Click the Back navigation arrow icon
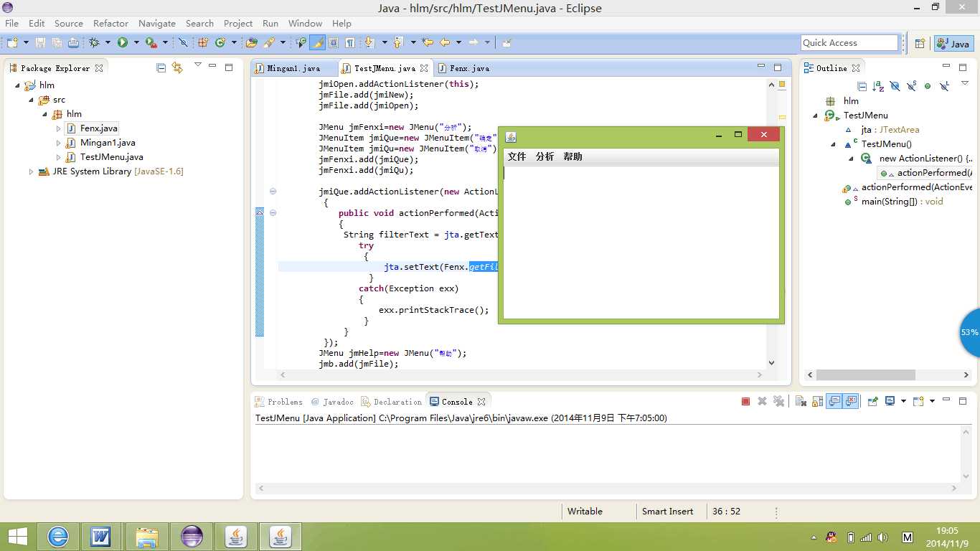 pos(445,43)
